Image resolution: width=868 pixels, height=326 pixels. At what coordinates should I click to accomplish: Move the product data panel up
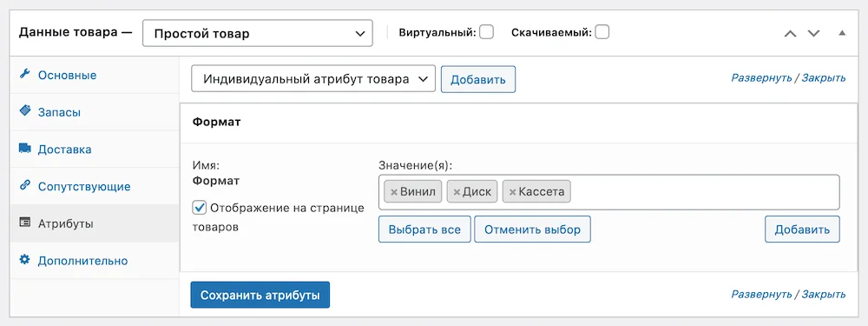pyautogui.click(x=790, y=33)
